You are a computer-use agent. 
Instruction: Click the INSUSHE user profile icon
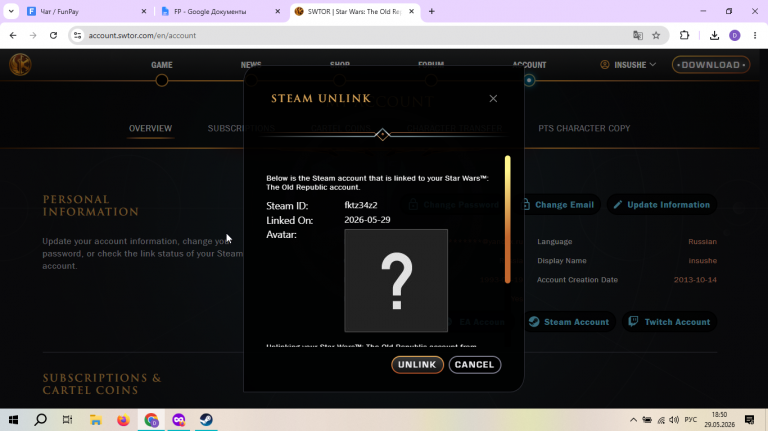pyautogui.click(x=605, y=65)
